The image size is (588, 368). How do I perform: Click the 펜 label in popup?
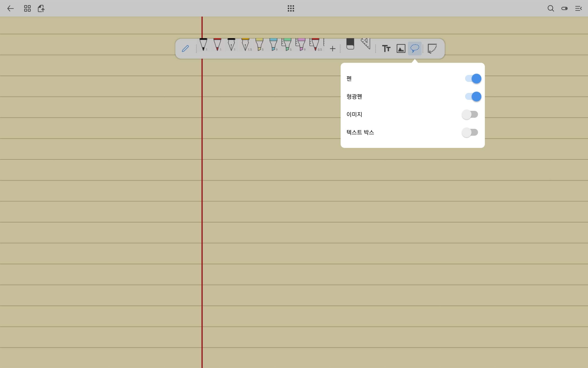coord(349,79)
